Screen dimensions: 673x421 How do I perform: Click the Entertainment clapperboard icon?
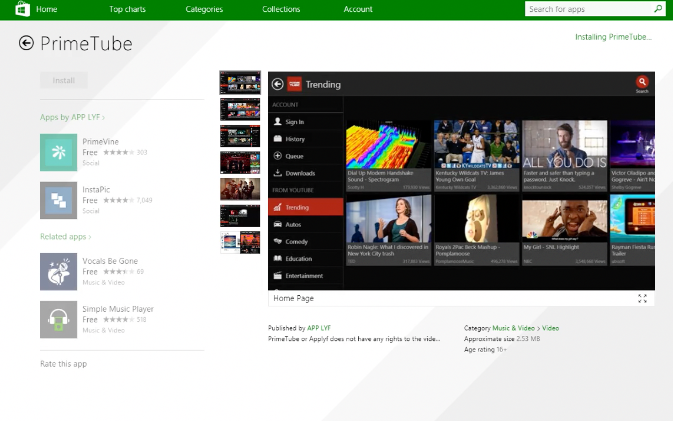click(x=278, y=276)
